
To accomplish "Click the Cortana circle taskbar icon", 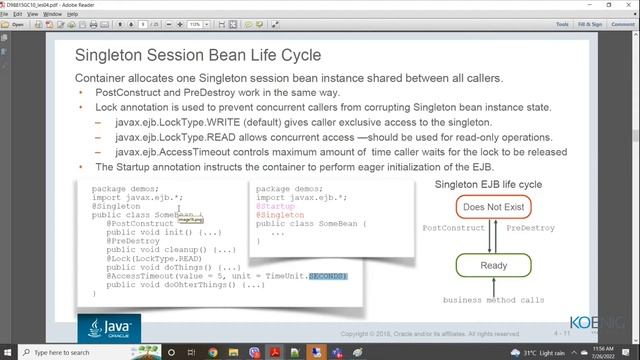I will pyautogui.click(x=171, y=353).
